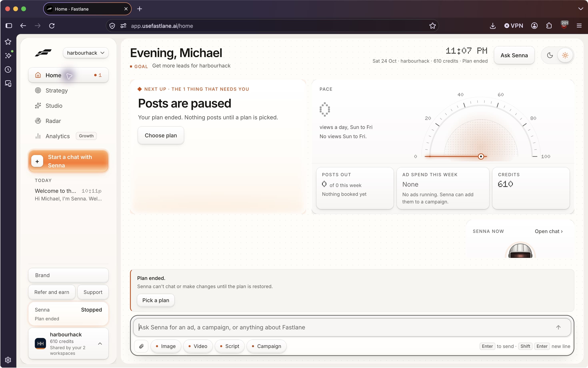The image size is (588, 368).
Task: Open the Welcome chat from today
Action: pos(68,194)
